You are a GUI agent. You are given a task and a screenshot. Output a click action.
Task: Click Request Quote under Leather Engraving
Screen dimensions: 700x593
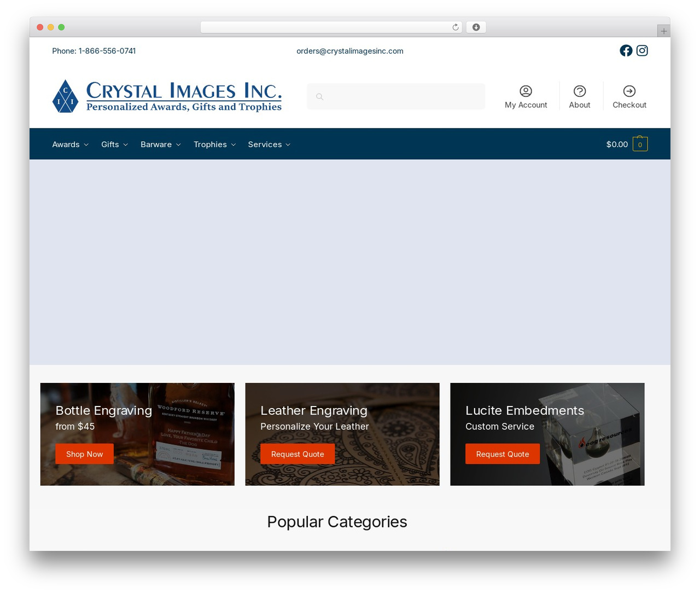[x=297, y=454]
